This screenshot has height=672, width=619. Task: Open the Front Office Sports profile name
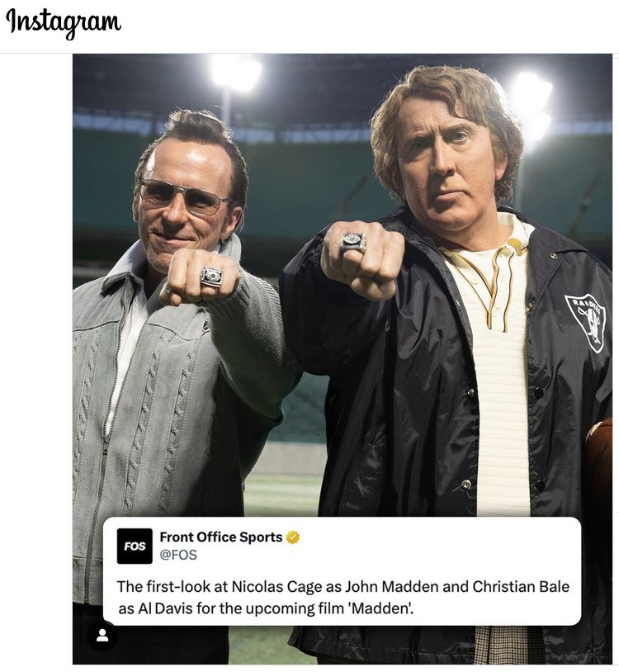click(x=221, y=537)
